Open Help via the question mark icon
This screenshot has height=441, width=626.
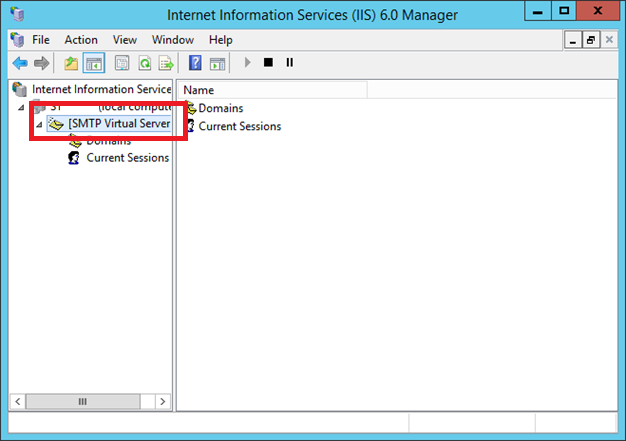tap(195, 63)
